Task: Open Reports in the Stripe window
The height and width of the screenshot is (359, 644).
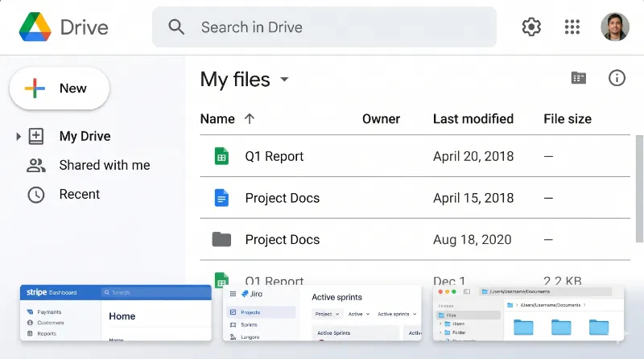Action: pyautogui.click(x=47, y=333)
